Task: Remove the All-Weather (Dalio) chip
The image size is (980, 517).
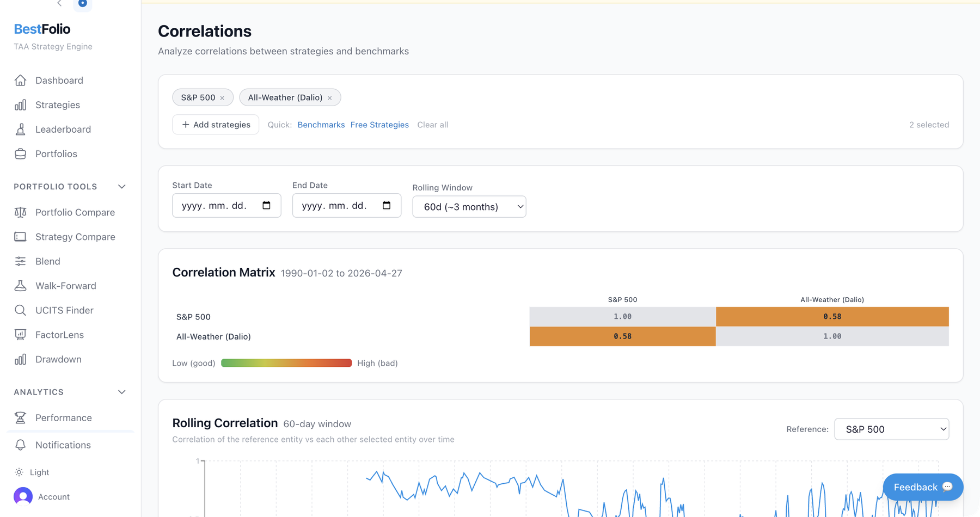Action: tap(329, 98)
